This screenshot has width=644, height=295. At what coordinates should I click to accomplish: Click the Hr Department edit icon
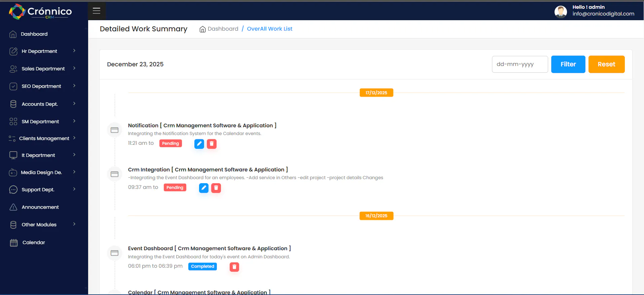[x=13, y=51]
